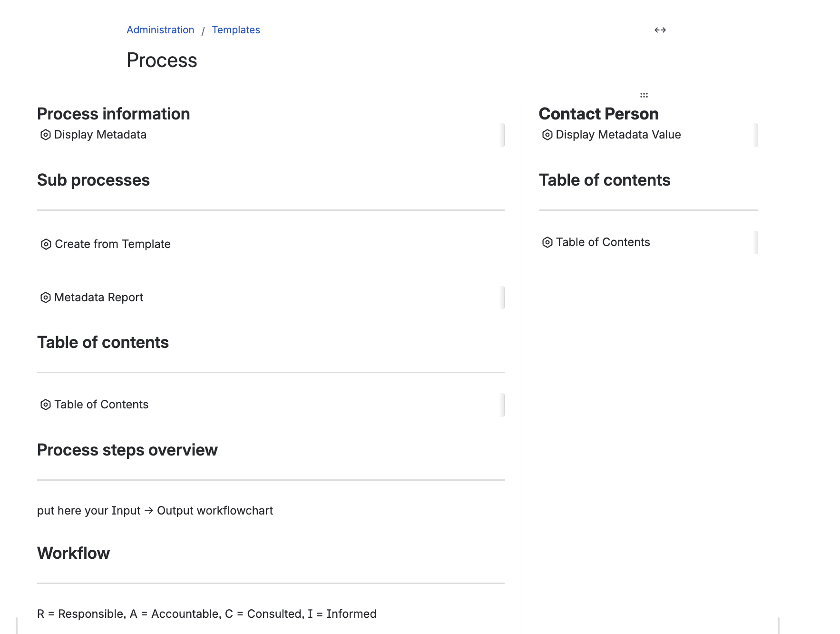Open the Administration breadcrumb link
The width and height of the screenshot is (840, 634).
pos(160,30)
